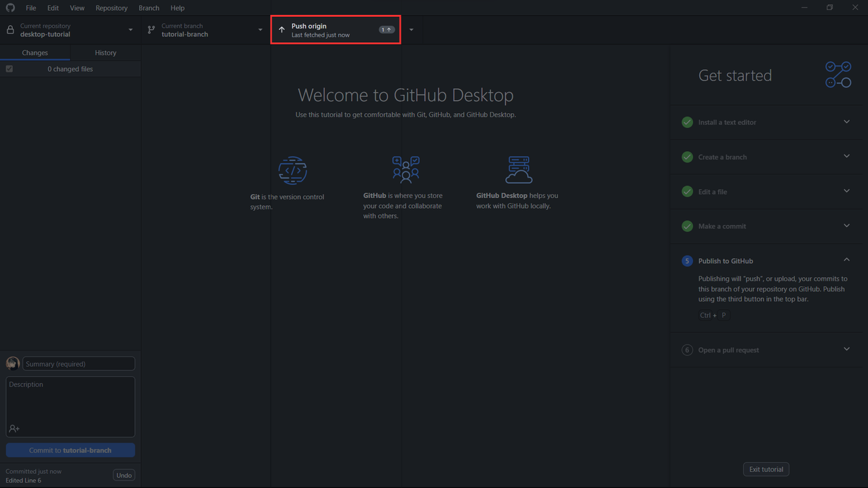This screenshot has height=488, width=868.
Task: Click the lock icon beside Current repository
Action: pyautogui.click(x=10, y=30)
